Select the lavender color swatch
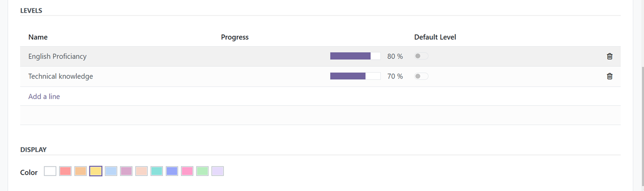 pos(218,171)
